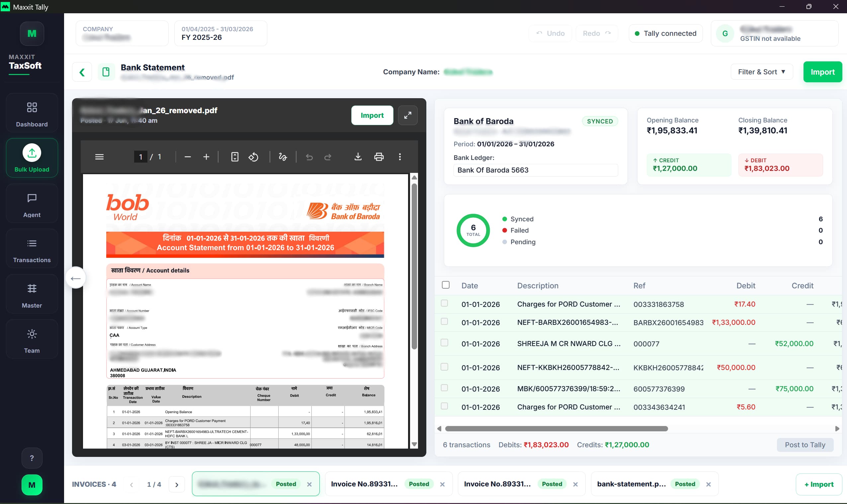Switch to second Invoice No.89331 tab
847x504 pixels.
pyautogui.click(x=389, y=484)
